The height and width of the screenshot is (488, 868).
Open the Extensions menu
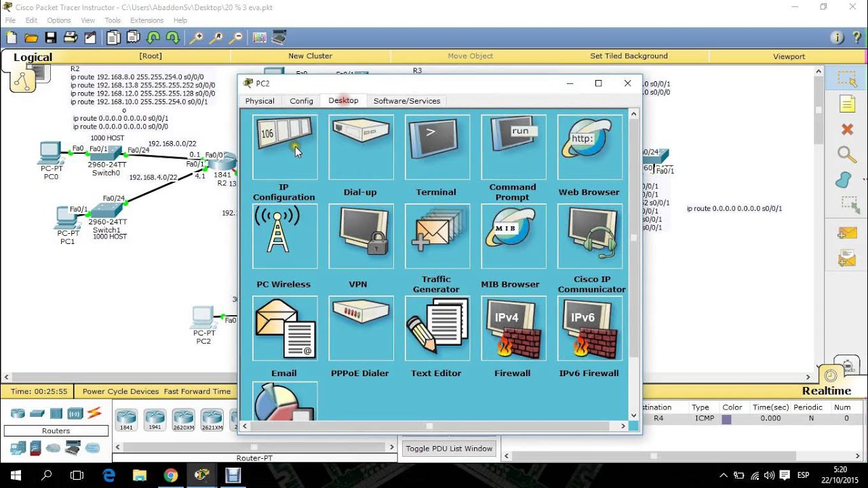pyautogui.click(x=147, y=20)
